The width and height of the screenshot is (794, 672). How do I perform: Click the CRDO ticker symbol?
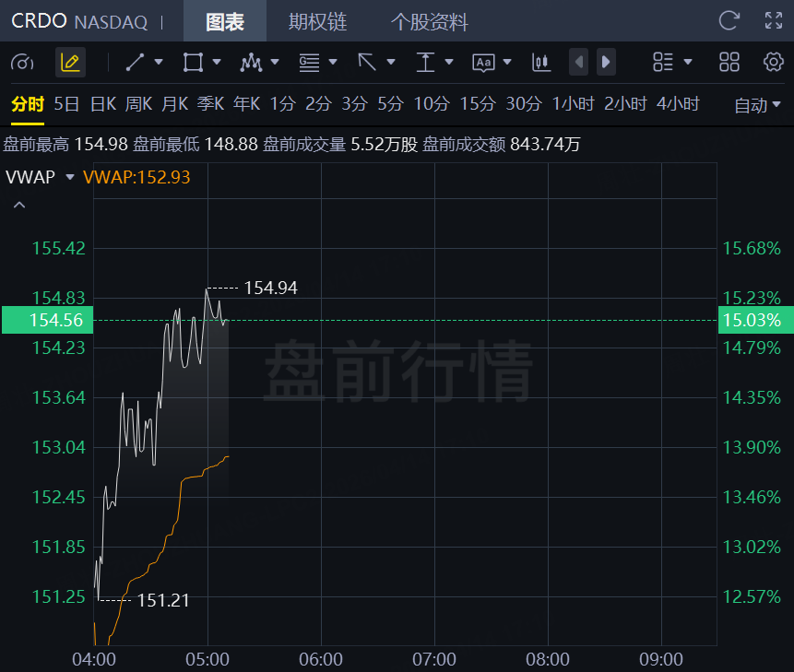(39, 21)
